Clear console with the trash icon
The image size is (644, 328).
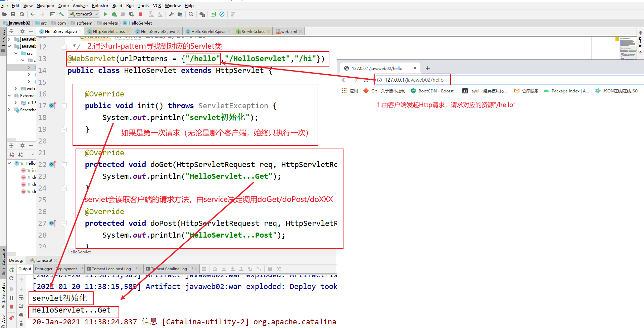click(x=21, y=323)
